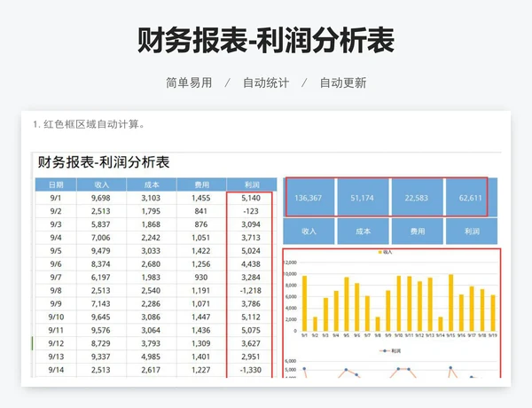The image size is (532, 408).
Task: Select cost cell 4,985
Action: pos(152,357)
